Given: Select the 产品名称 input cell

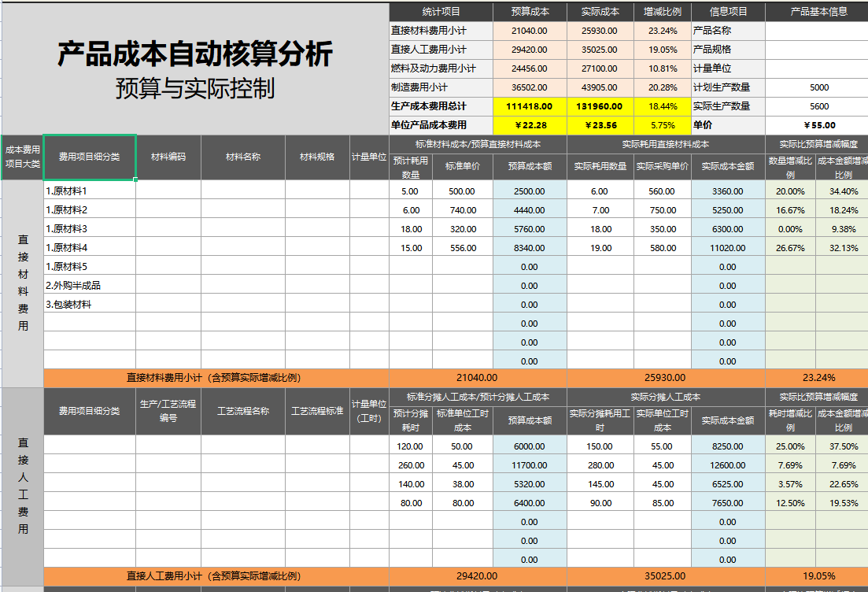Looking at the screenshot, I should point(816,31).
